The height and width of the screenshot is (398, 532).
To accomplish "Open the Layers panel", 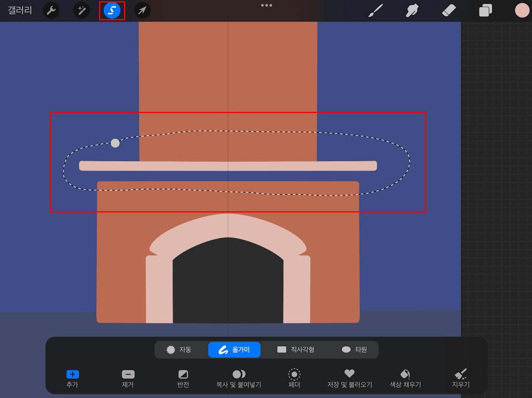I will pos(485,10).
